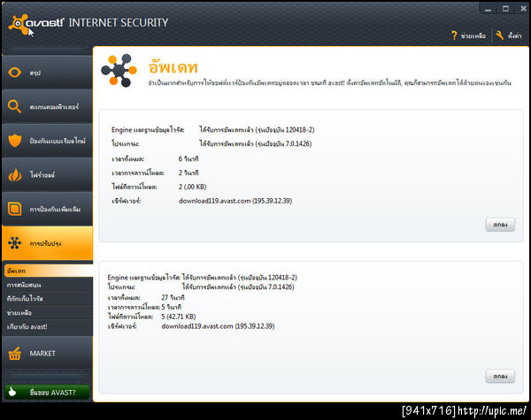This screenshot has width=531, height=420.
Task: Click the avast! logo icon
Action: [x=19, y=25]
